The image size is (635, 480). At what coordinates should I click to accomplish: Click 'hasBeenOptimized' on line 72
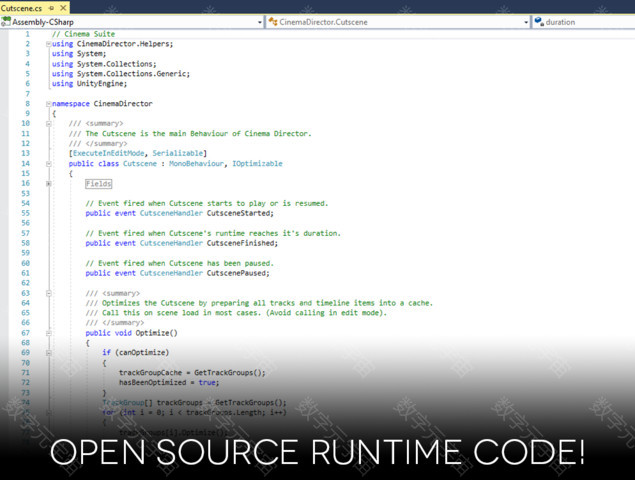153,382
